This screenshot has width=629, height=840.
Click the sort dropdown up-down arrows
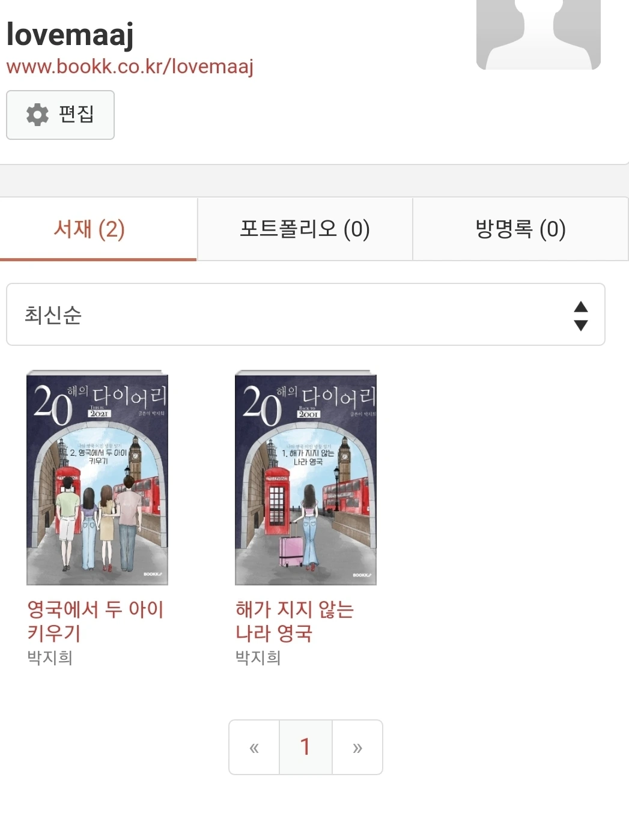(580, 316)
